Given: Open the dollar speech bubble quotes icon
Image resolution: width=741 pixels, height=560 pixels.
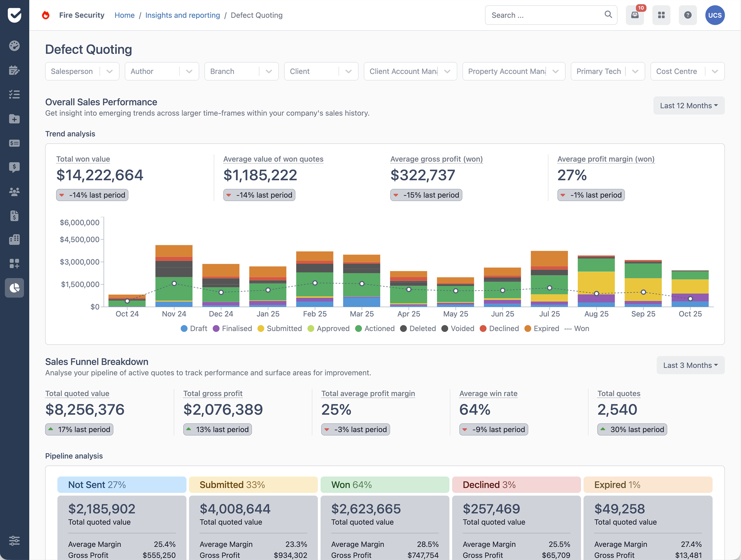Looking at the screenshot, I should point(14,167).
